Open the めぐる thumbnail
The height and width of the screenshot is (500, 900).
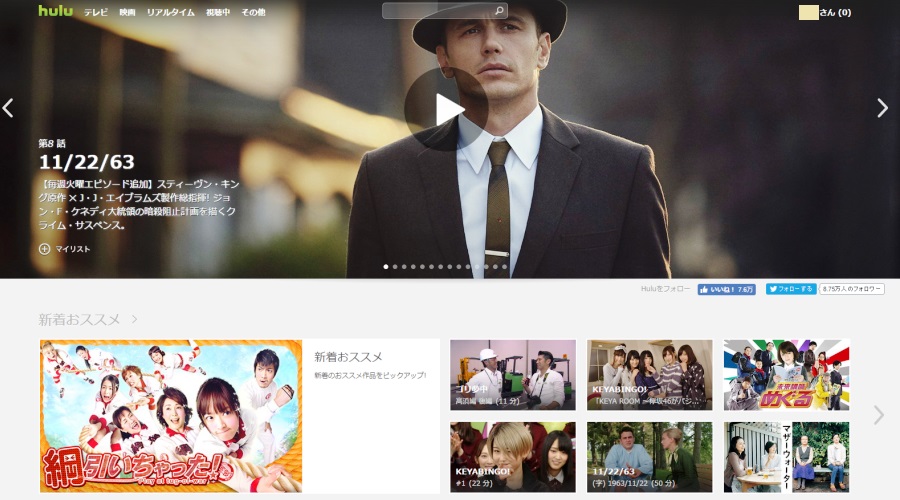click(786, 375)
